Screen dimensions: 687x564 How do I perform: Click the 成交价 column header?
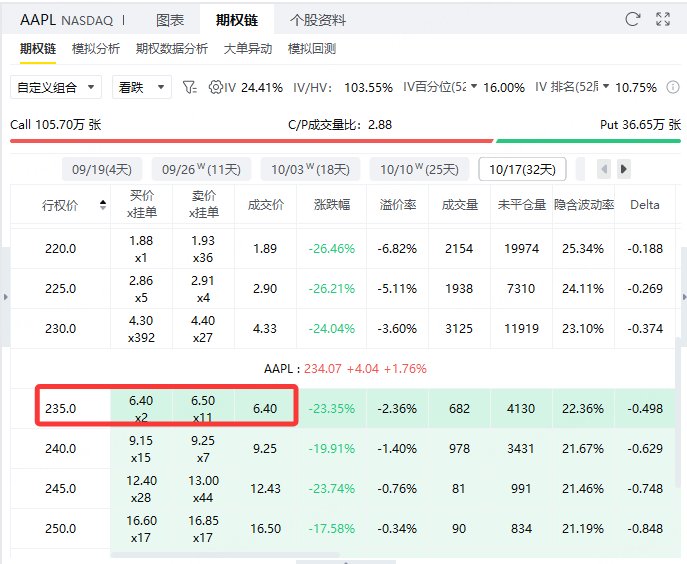[x=266, y=205]
